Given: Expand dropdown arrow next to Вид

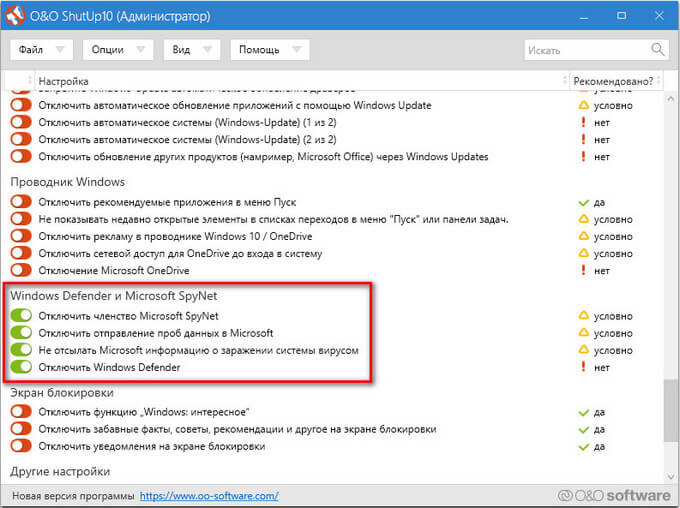Looking at the screenshot, I should click(x=208, y=49).
